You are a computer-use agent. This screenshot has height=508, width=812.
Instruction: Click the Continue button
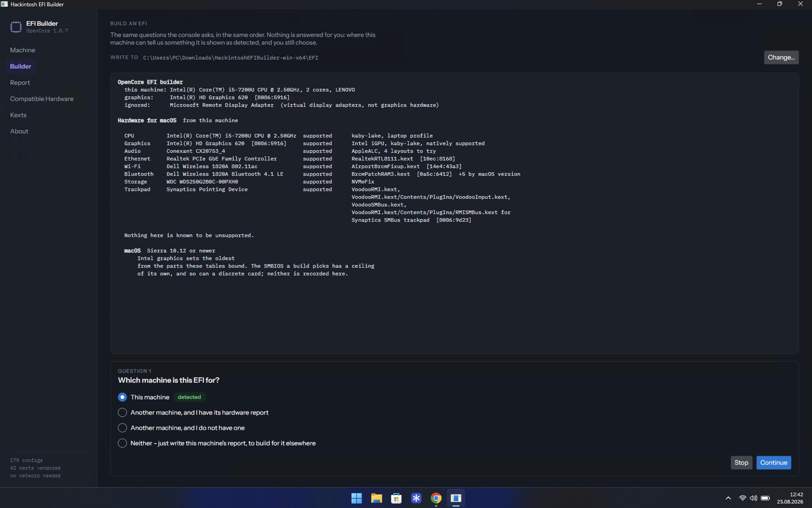774,462
